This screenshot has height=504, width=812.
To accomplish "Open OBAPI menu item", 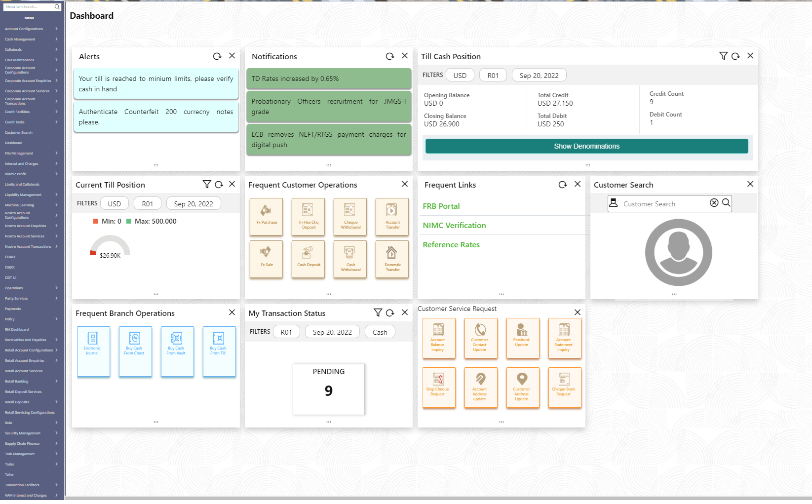I will point(10,257).
